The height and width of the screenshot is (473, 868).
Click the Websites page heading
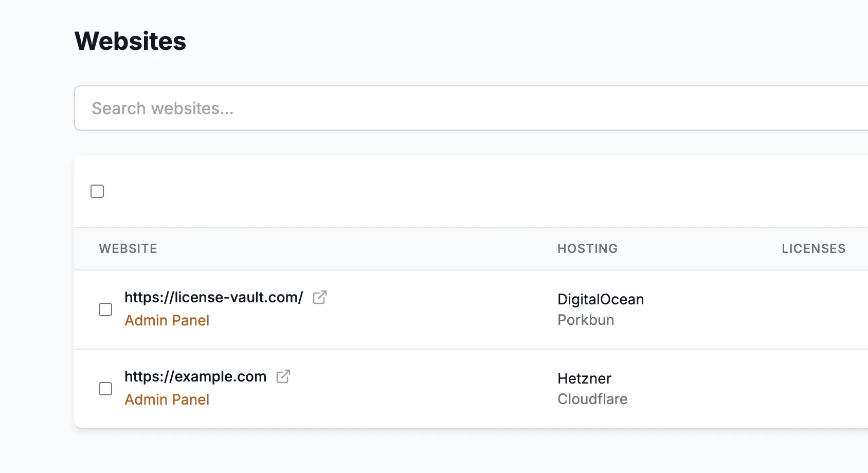[130, 41]
